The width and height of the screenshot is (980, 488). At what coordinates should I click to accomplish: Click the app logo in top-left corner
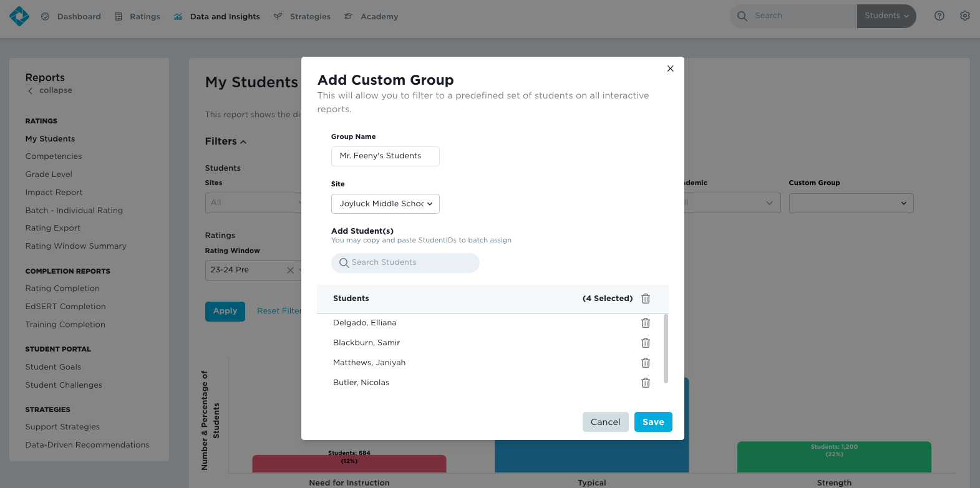[19, 16]
